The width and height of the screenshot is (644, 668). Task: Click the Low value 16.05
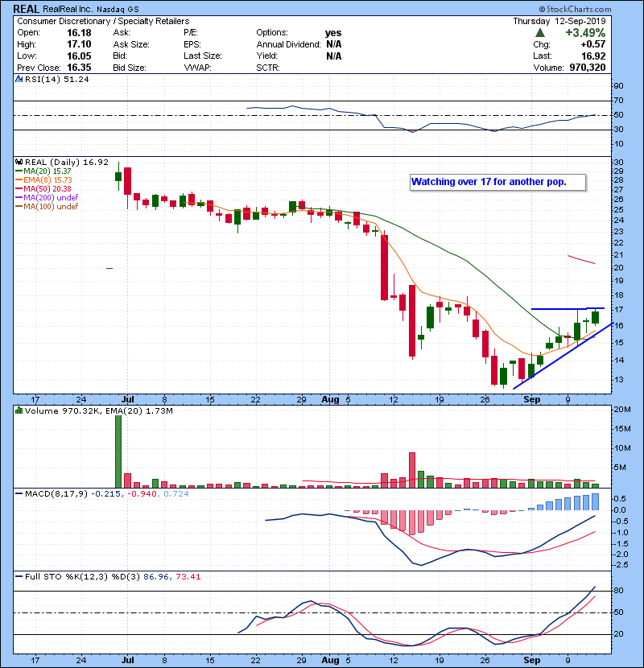(x=79, y=56)
